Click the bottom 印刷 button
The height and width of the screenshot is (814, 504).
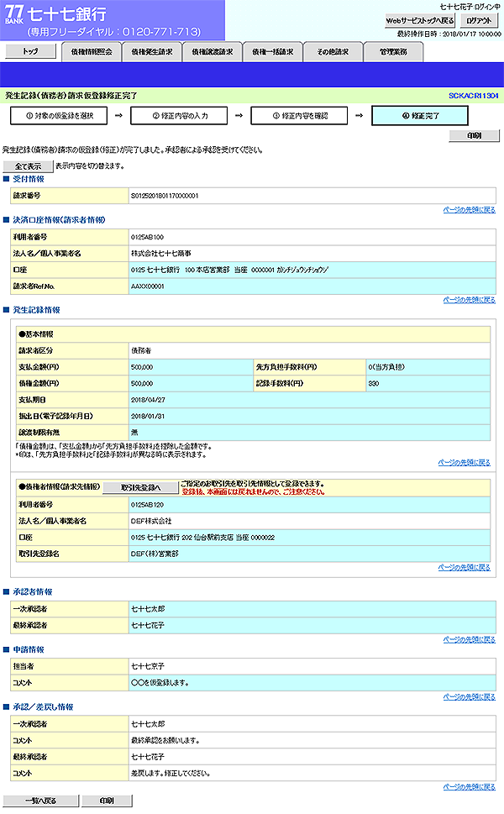coord(107,801)
